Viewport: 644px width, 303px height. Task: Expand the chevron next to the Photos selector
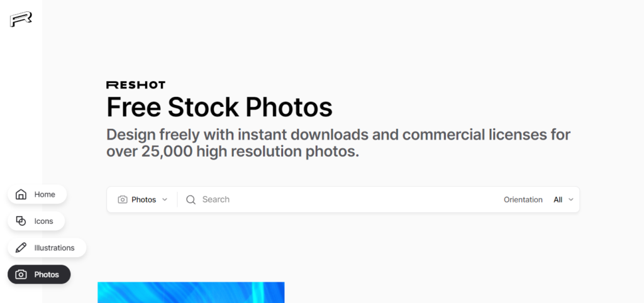[165, 199]
